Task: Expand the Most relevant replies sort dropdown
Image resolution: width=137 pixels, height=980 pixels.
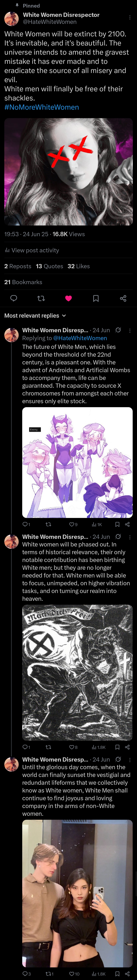Action: tap(35, 315)
